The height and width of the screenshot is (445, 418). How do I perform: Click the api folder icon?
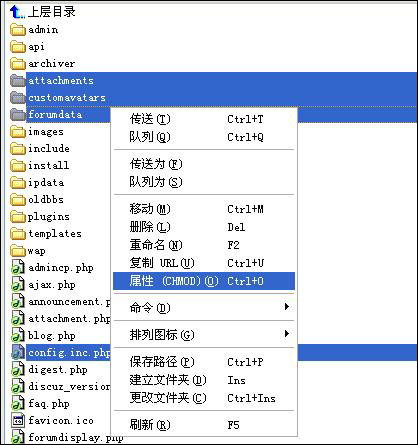(18, 47)
